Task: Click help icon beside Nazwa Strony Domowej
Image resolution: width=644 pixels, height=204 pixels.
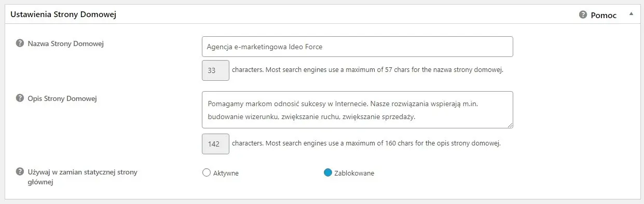Action: click(20, 43)
